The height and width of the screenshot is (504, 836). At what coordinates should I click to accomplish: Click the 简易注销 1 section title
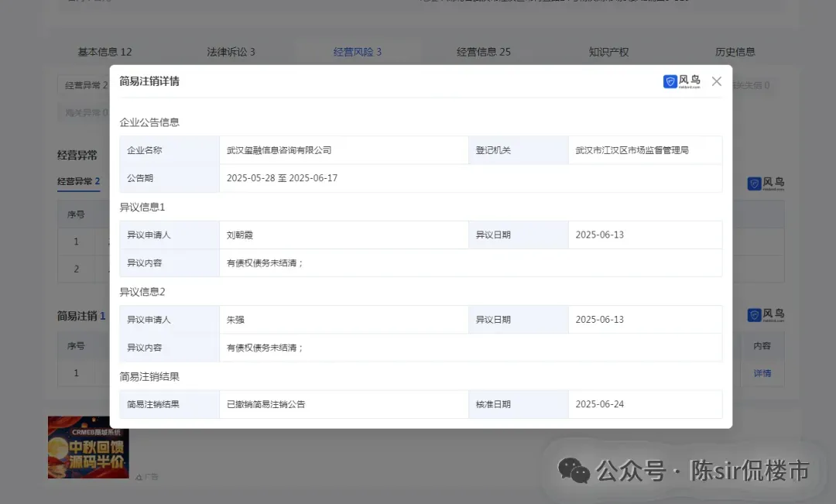point(81,316)
